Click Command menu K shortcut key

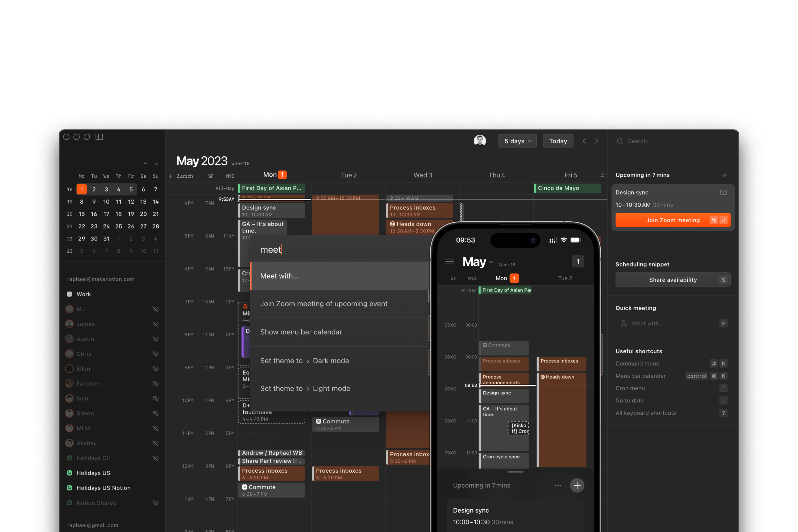[x=723, y=363]
